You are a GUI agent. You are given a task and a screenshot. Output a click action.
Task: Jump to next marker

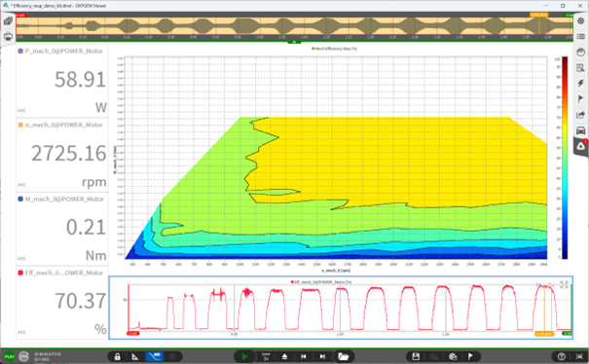(322, 356)
